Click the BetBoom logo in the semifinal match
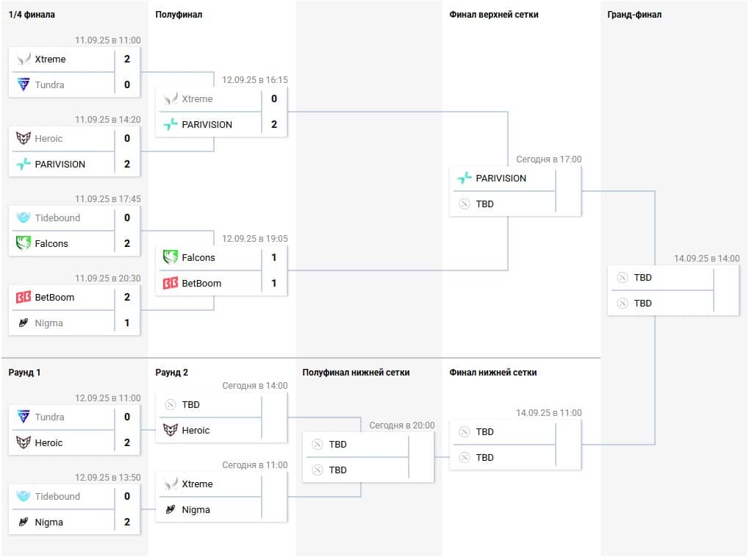This screenshot has width=749, height=560. [x=171, y=284]
